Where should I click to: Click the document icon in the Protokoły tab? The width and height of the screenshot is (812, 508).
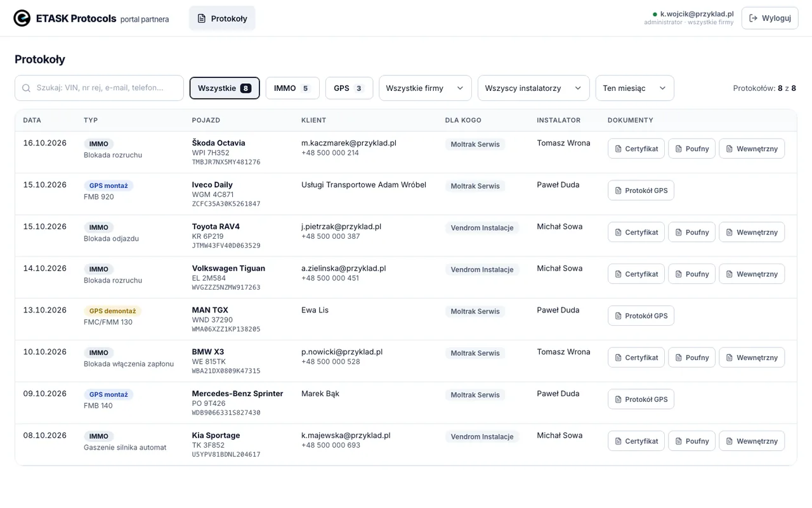coord(202,18)
